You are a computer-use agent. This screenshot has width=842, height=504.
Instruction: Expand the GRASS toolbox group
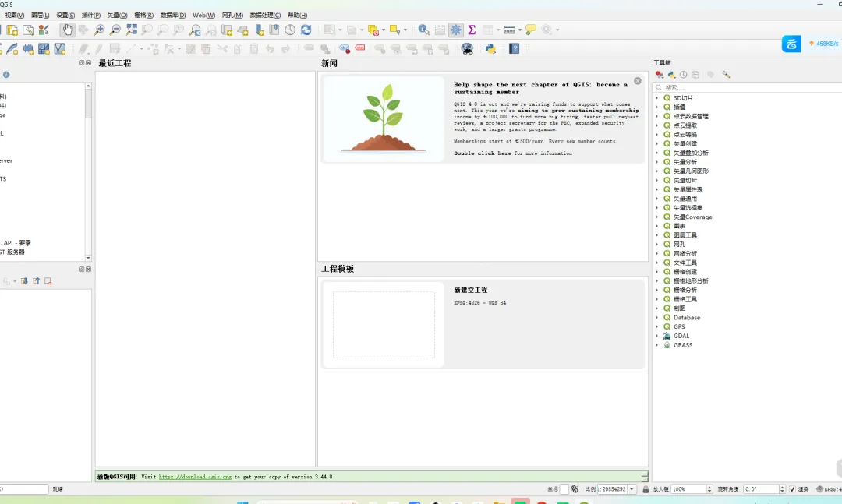coord(656,345)
